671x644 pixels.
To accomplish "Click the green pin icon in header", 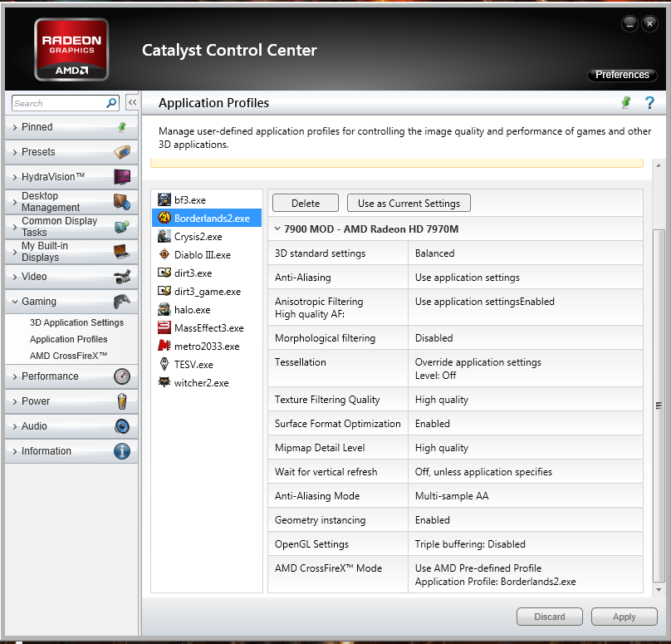I will tap(626, 102).
